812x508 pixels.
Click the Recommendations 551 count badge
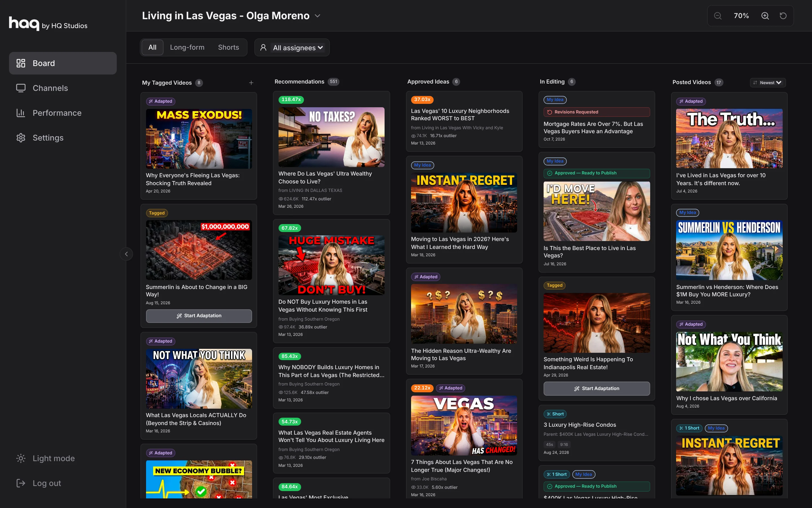tap(333, 82)
